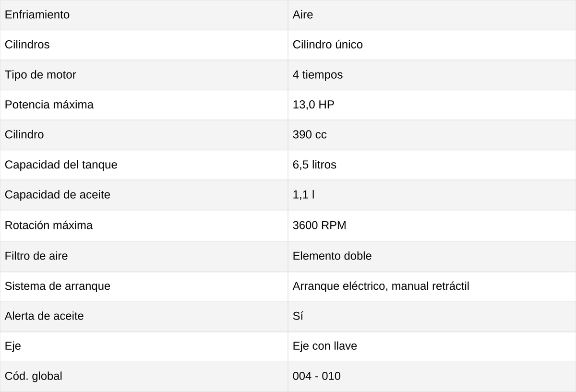Click the Cilindros row label
This screenshot has height=392, width=576.
click(27, 45)
